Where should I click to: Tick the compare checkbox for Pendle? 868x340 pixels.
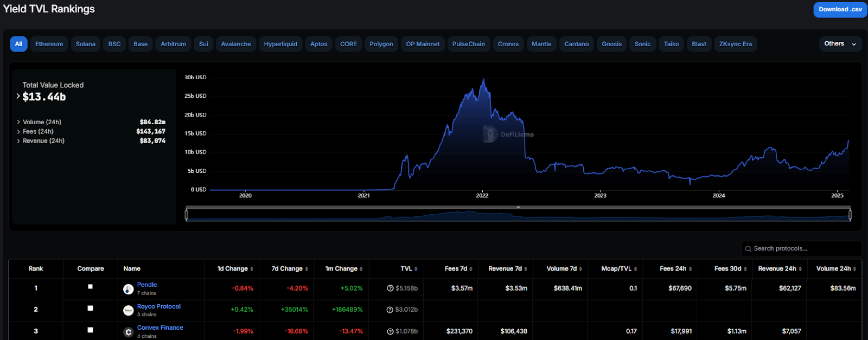(90, 287)
